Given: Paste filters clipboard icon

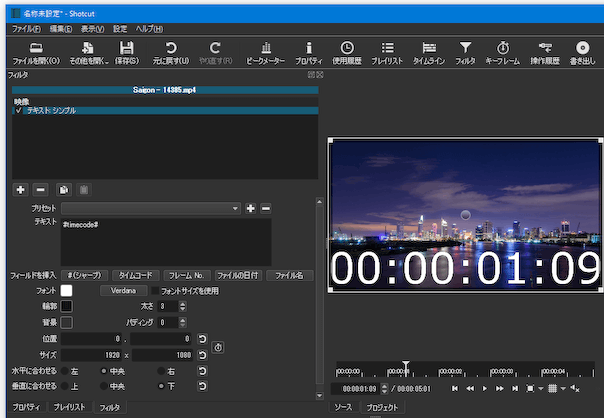Looking at the screenshot, I should [x=84, y=190].
